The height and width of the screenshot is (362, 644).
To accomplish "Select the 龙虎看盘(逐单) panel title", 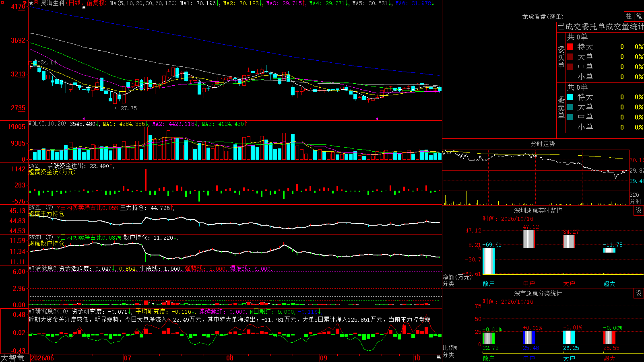I will (x=543, y=16).
